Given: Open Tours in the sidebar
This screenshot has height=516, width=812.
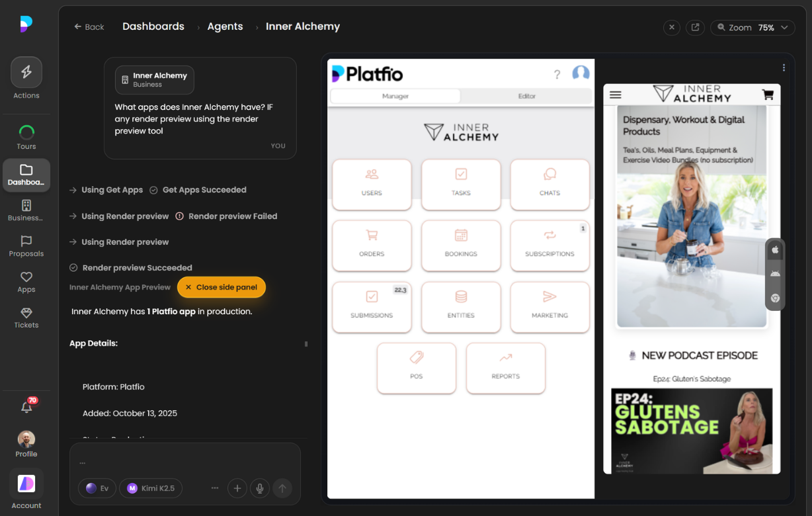Looking at the screenshot, I should tap(26, 138).
